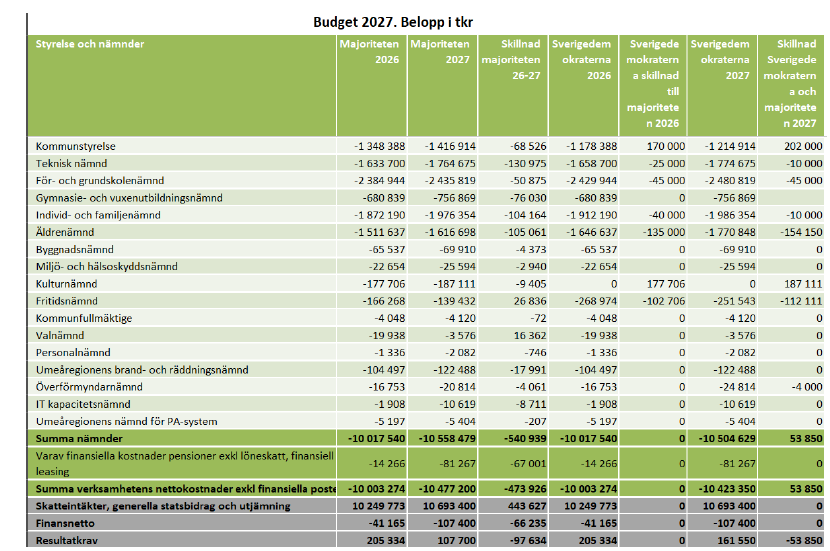Click the 'Överförmyndarnämnd' row label

89,387
